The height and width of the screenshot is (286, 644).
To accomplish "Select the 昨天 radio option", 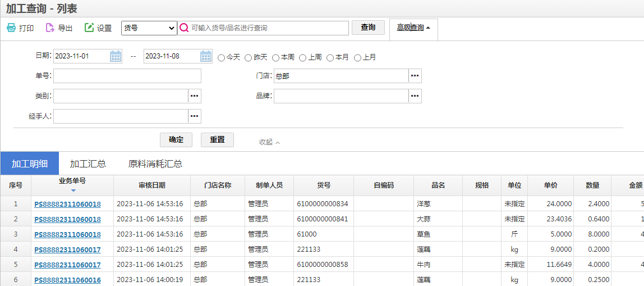I will tap(248, 58).
